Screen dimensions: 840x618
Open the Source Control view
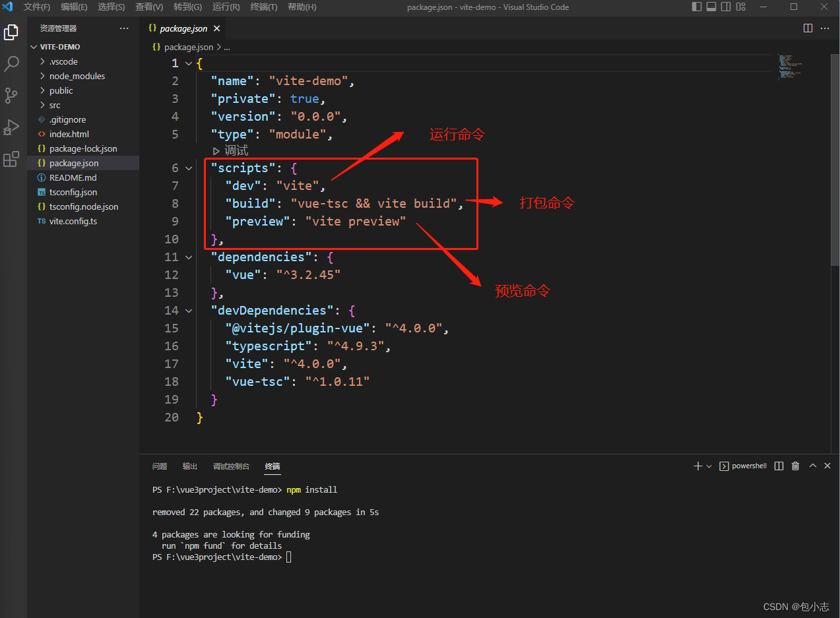point(11,96)
